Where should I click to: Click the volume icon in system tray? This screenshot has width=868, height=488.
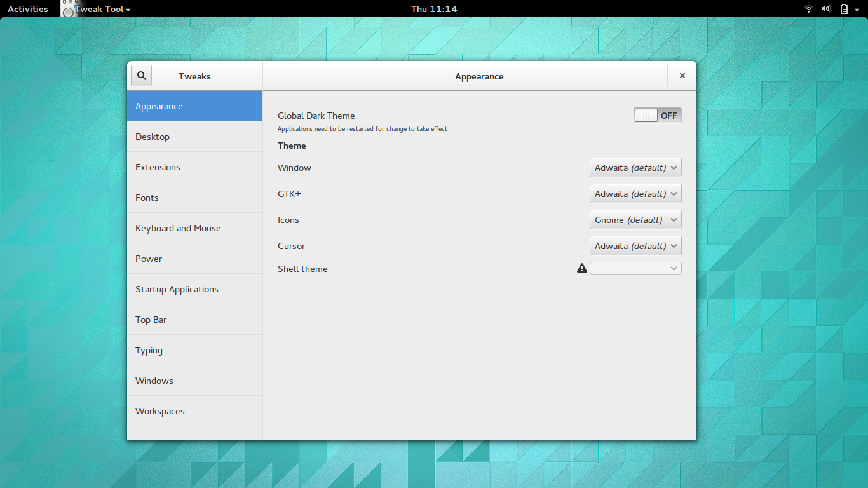tap(826, 8)
